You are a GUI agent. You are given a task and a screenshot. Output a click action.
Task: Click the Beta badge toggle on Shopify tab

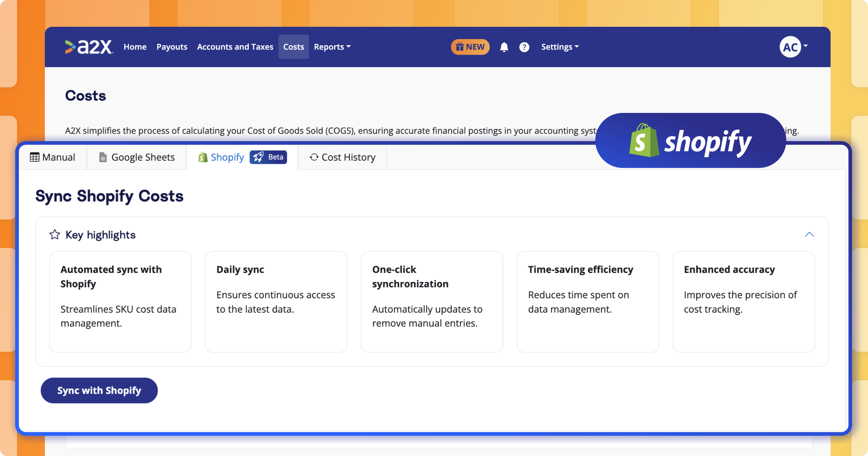[268, 157]
